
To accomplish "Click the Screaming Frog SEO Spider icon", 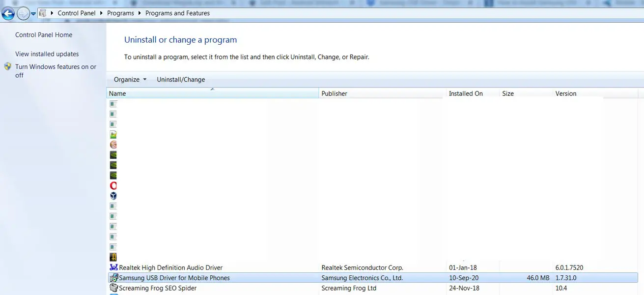I will 113,288.
